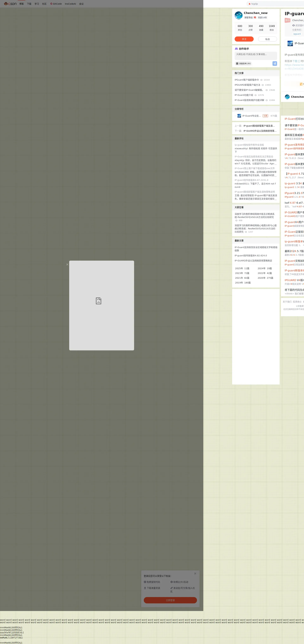Close the login benefits popup

point(195,573)
